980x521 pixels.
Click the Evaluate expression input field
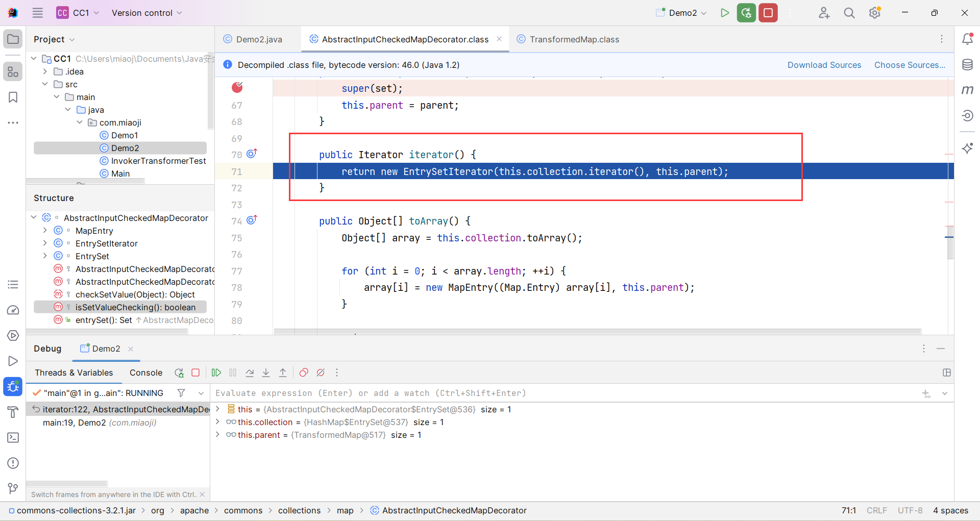[x=561, y=393]
